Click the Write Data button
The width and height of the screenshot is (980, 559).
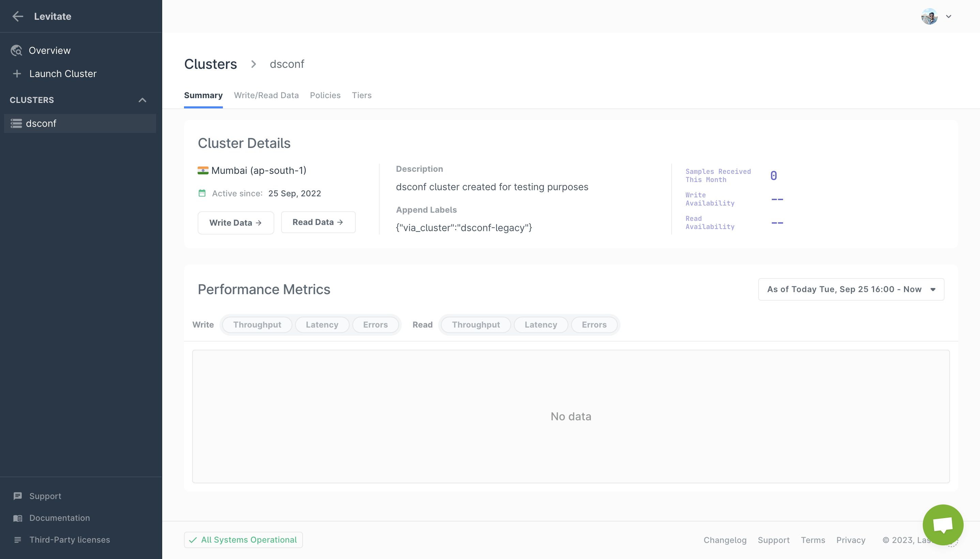235,223
